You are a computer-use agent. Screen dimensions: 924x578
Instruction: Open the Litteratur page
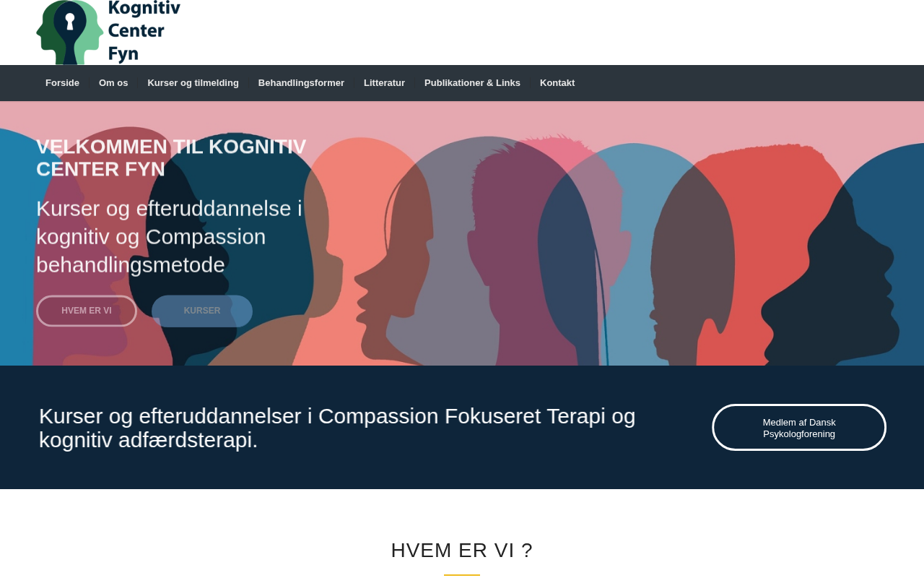coord(384,83)
